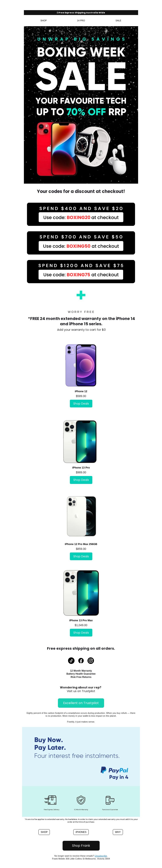Click the iPHONES footer button

(x=81, y=832)
